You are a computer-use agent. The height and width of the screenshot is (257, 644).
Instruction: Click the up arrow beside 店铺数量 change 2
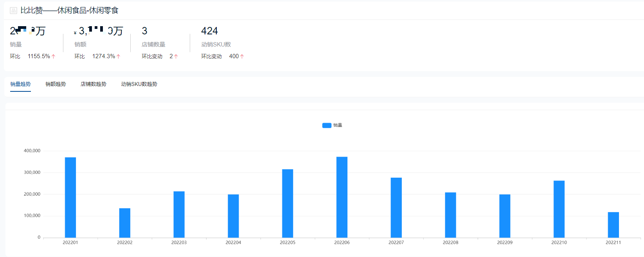point(176,57)
